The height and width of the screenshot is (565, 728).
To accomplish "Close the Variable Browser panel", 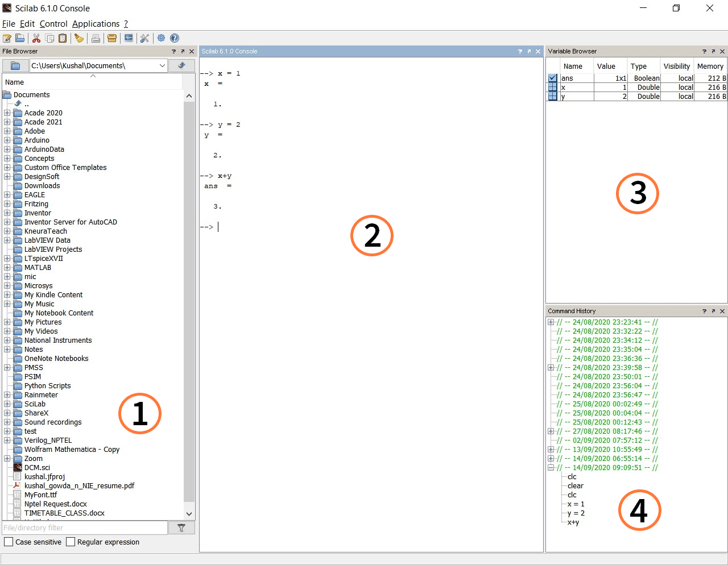I will point(722,51).
